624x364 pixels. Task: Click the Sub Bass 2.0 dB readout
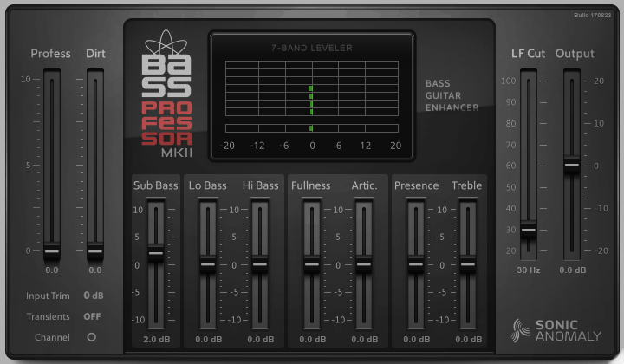tap(156, 339)
